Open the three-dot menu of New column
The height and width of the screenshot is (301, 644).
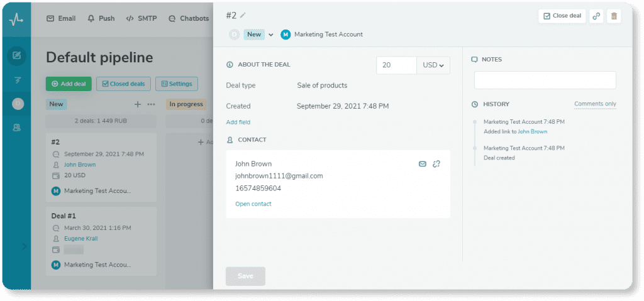click(x=151, y=104)
